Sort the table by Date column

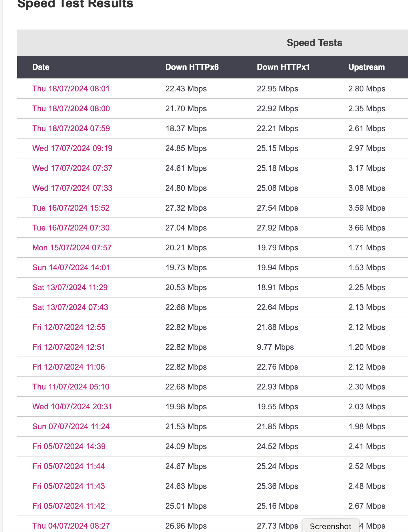[x=41, y=67]
